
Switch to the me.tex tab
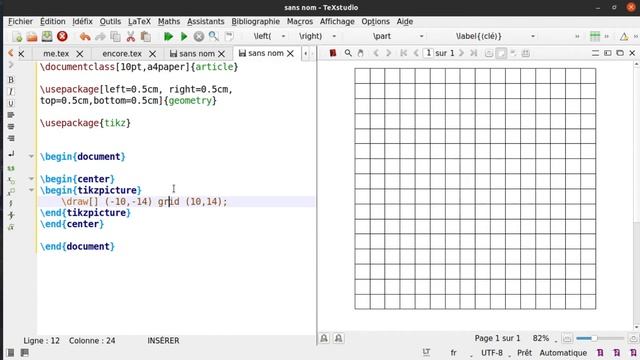tap(56, 53)
